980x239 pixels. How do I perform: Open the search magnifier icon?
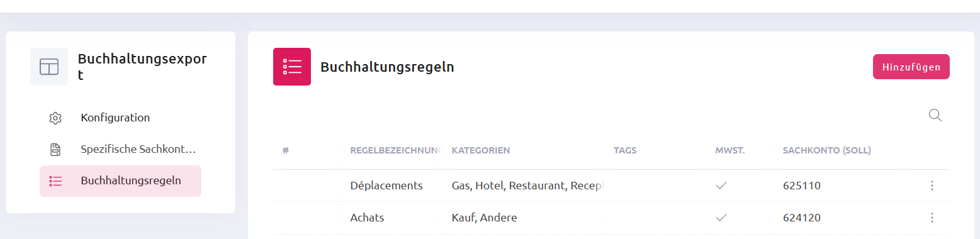pos(935,115)
